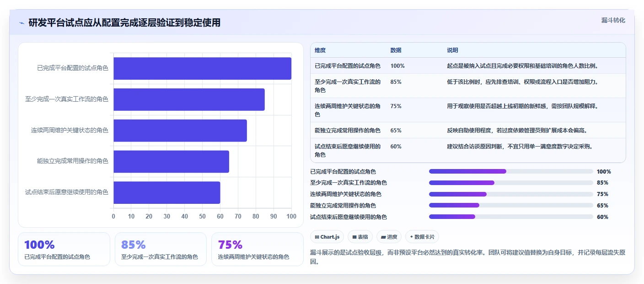Click the 60% value in the table
This screenshot has width=644, height=284.
coord(396,147)
